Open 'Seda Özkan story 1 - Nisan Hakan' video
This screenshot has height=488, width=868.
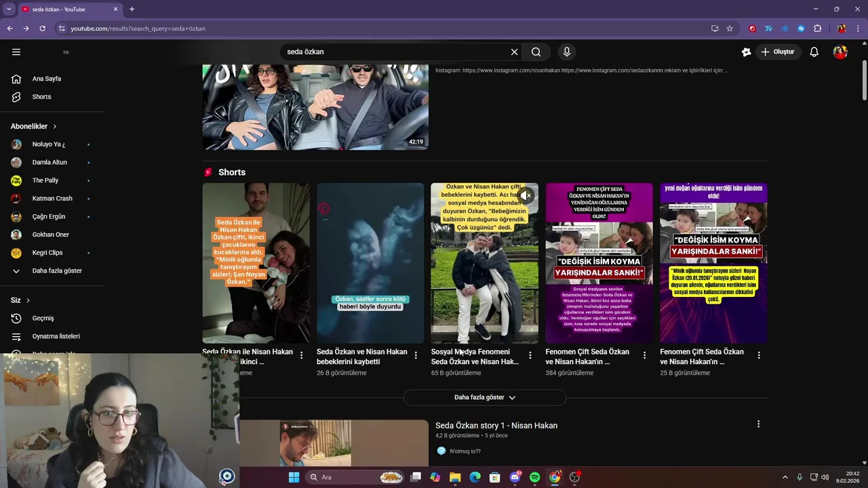point(496,426)
